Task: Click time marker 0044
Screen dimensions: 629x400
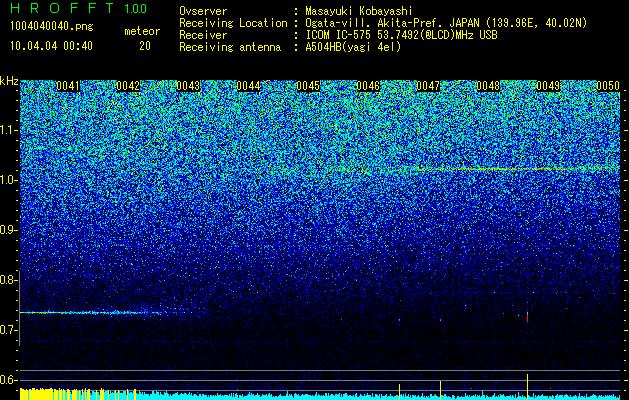Action: (248, 86)
